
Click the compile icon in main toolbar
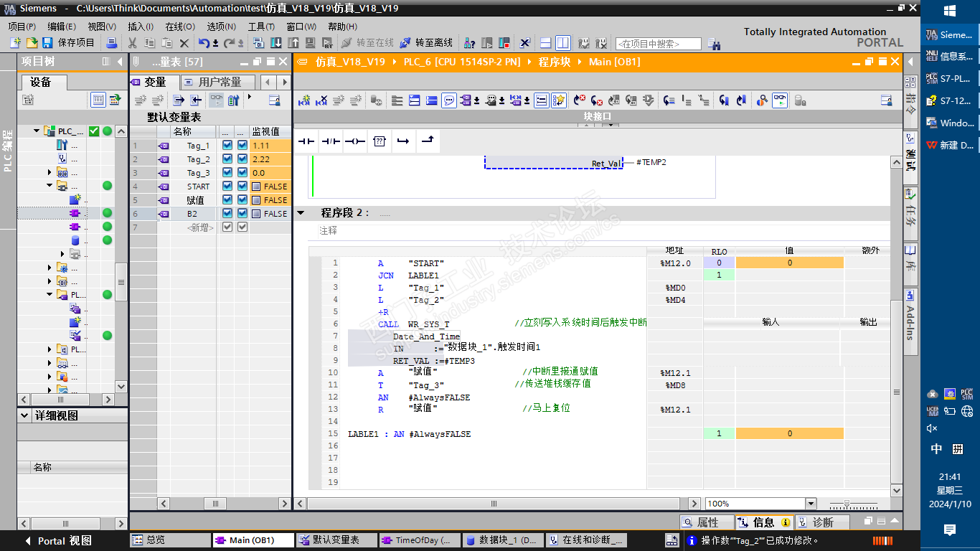[x=259, y=43]
